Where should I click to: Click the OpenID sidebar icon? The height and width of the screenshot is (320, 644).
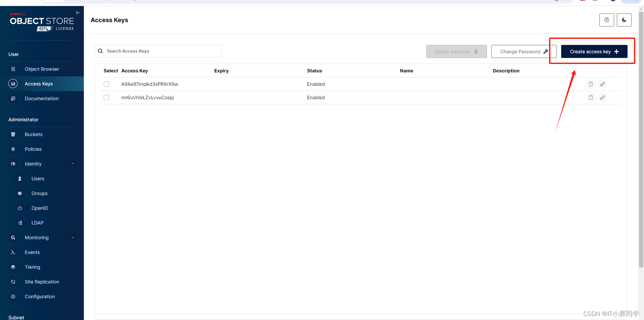point(20,208)
